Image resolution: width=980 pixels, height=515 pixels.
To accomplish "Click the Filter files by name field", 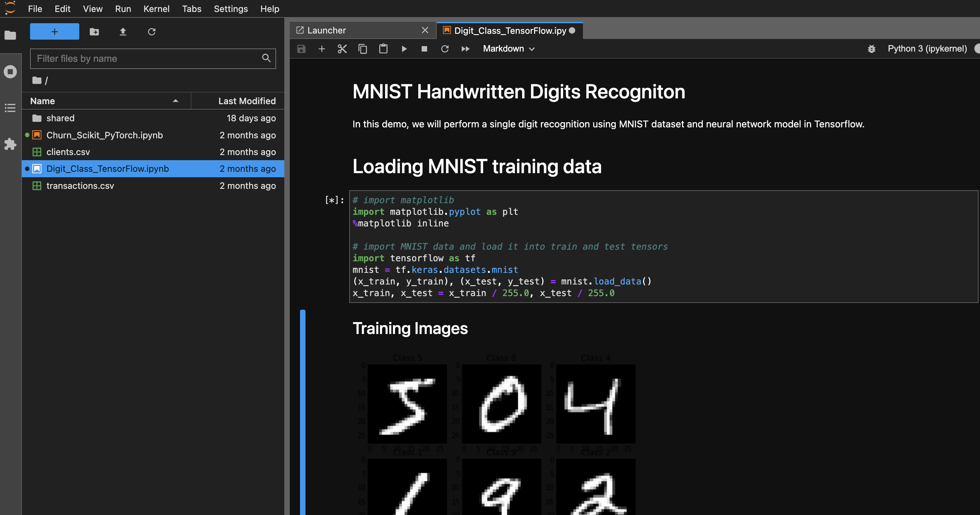I will tap(147, 59).
